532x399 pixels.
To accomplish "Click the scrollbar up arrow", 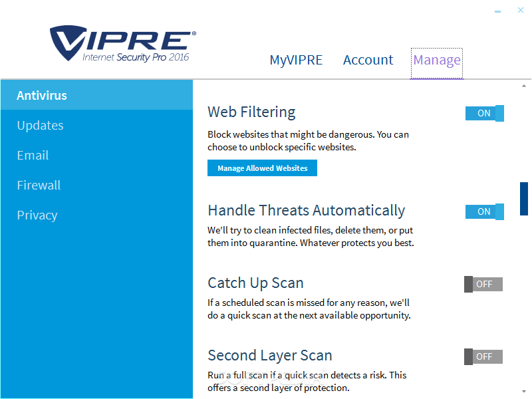I will (524, 86).
